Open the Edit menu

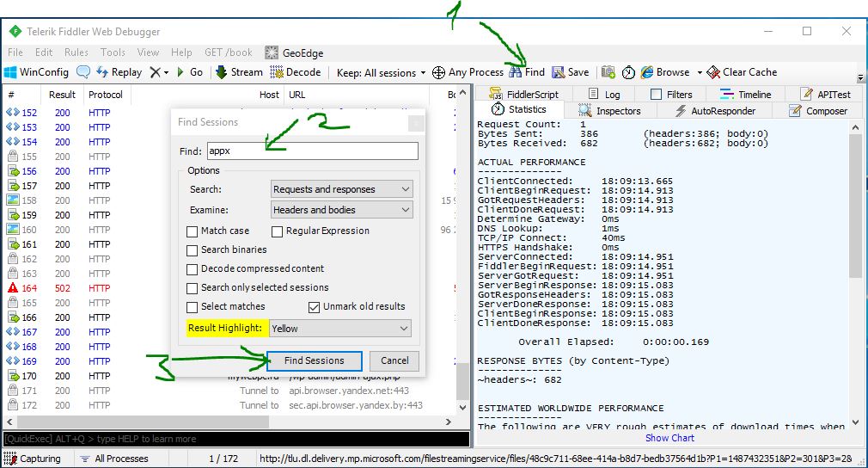pyautogui.click(x=44, y=52)
